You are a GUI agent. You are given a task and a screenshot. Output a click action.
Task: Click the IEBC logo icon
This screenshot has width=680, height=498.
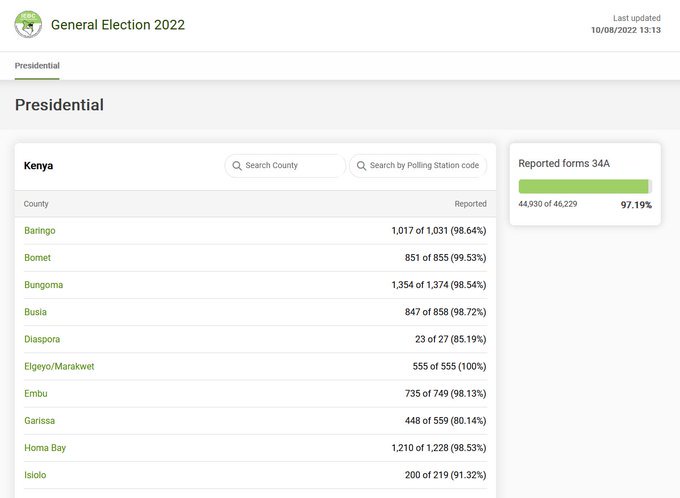click(28, 24)
